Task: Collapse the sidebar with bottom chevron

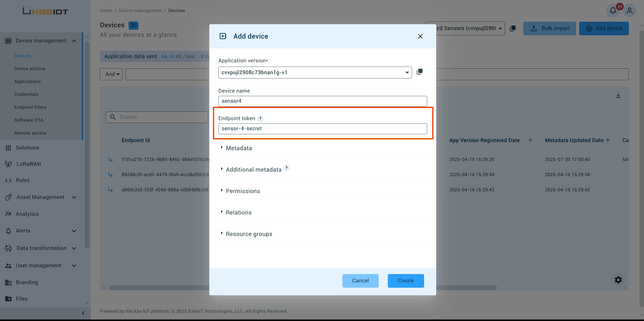Action: pos(83,313)
